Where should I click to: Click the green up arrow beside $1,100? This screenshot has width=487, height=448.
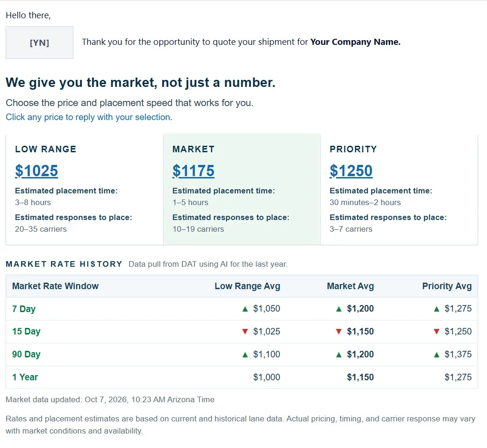[245, 355]
